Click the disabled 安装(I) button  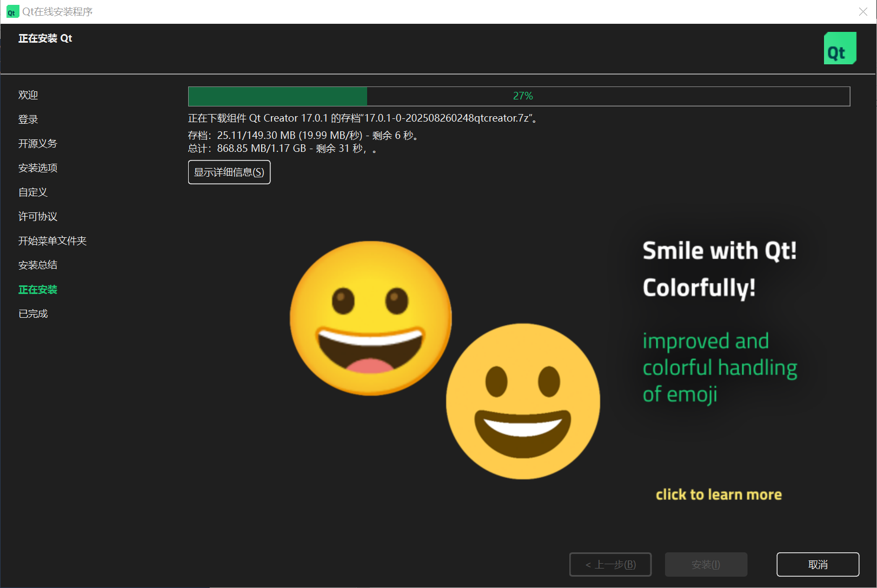tap(706, 564)
